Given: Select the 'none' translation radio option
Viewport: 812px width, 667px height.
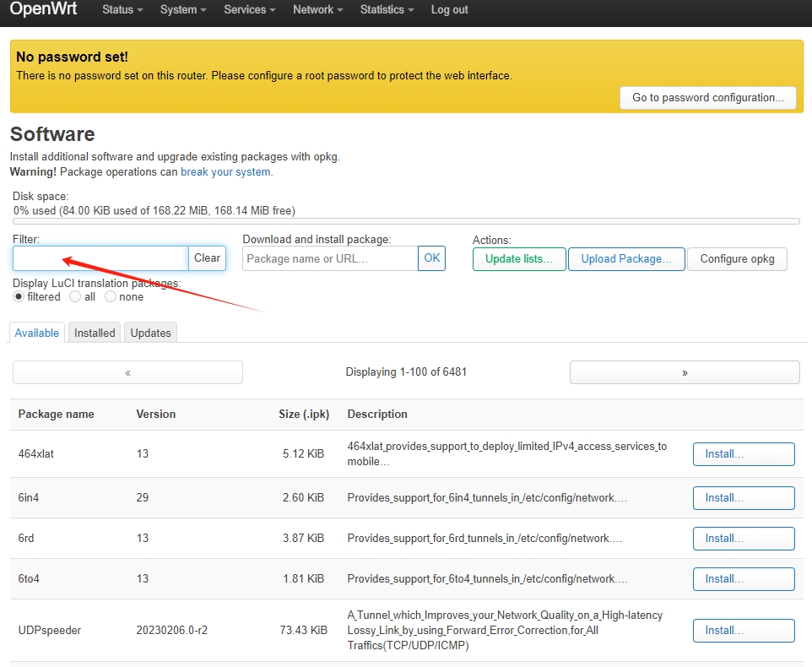Looking at the screenshot, I should point(111,296).
